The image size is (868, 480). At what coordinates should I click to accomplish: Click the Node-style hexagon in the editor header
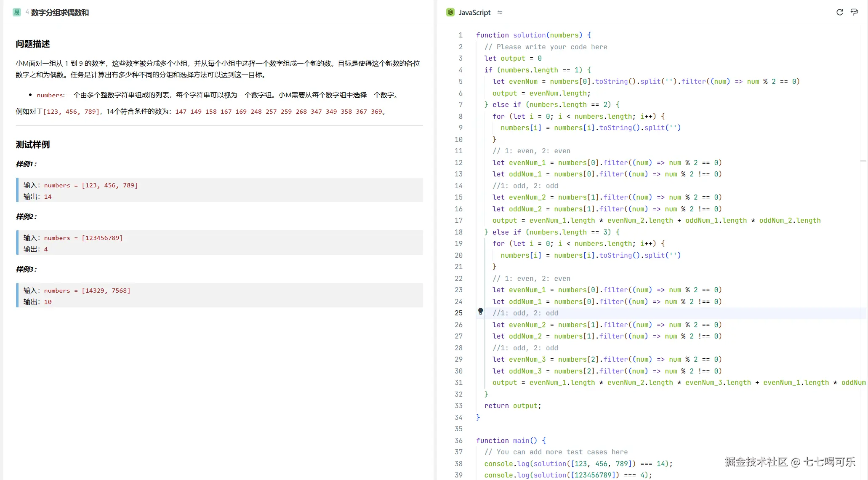coord(450,12)
